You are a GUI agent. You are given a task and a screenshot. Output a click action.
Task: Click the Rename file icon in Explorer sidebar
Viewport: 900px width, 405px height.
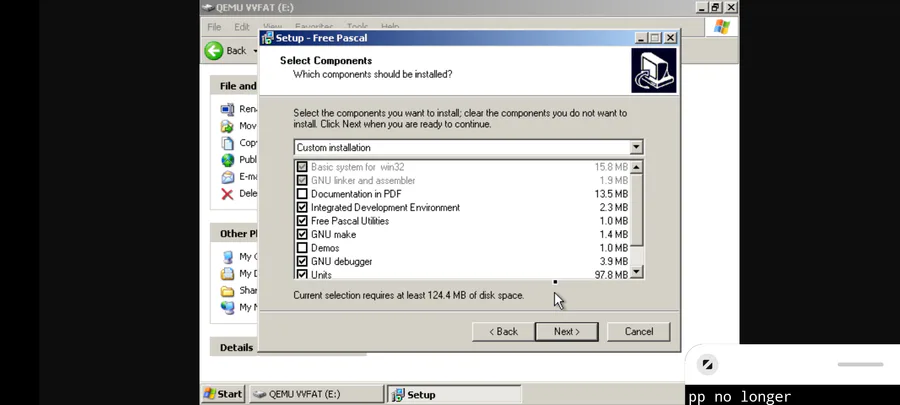tap(228, 109)
